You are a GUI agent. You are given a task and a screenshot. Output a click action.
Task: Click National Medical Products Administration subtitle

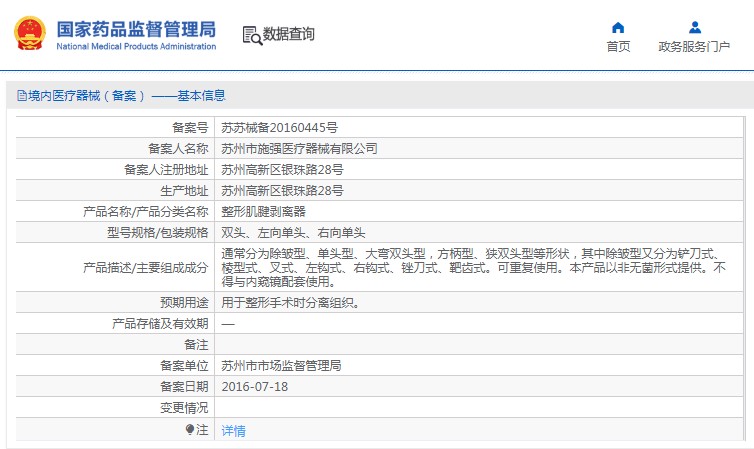click(136, 47)
